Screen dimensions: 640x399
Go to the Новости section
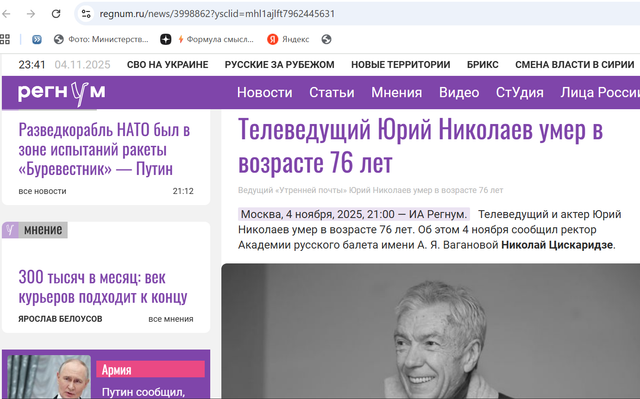[x=264, y=93]
